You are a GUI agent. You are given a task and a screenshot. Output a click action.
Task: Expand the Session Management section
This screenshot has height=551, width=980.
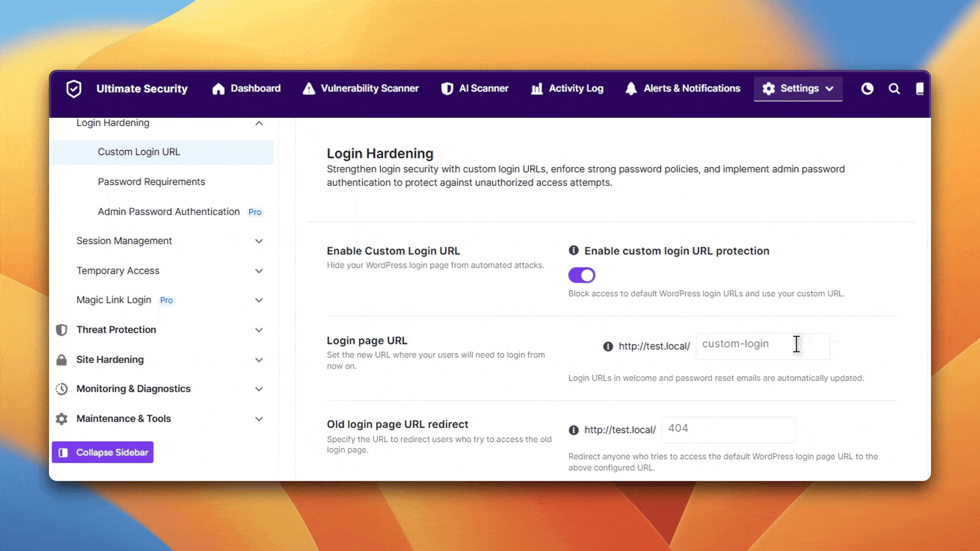(x=259, y=241)
